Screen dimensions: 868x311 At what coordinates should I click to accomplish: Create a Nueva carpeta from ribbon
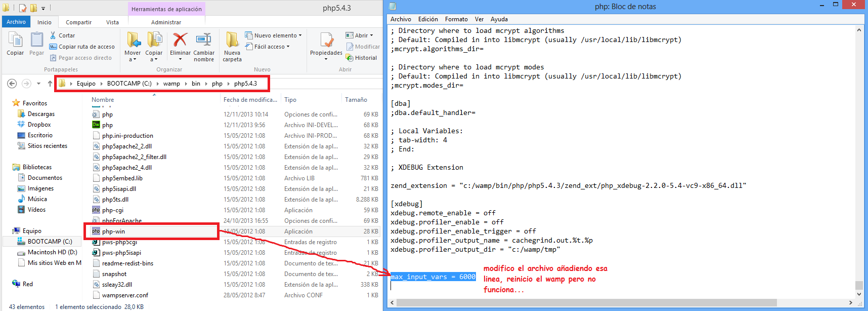(232, 47)
